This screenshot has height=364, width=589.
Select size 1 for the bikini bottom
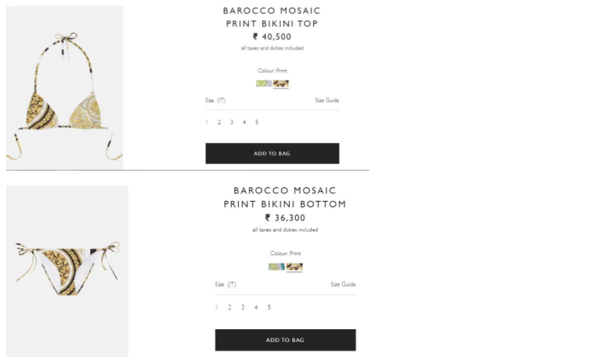point(217,308)
